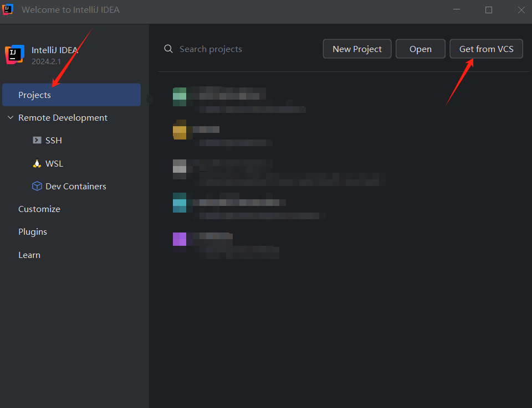Click the Get from VCS button

(486, 49)
